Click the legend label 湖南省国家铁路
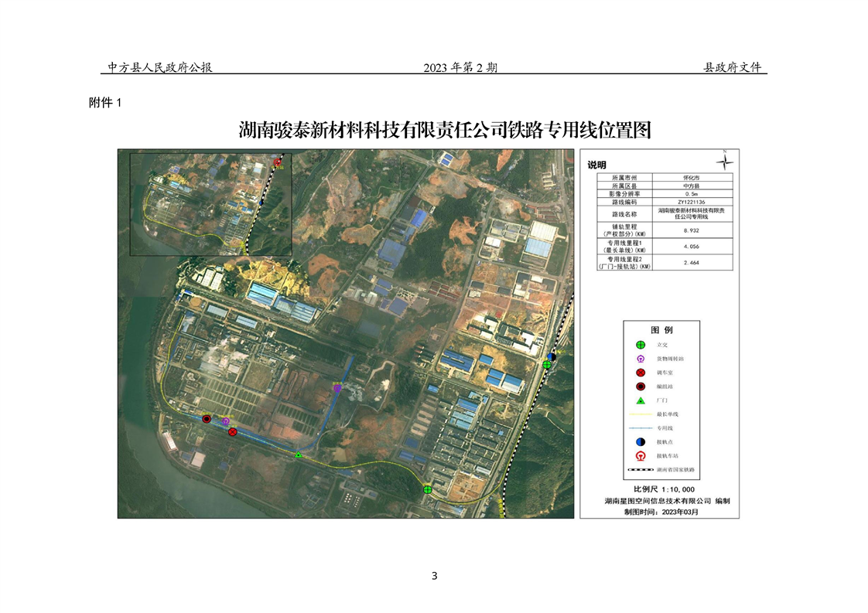Viewport: 868px width, 613px height. pos(675,470)
